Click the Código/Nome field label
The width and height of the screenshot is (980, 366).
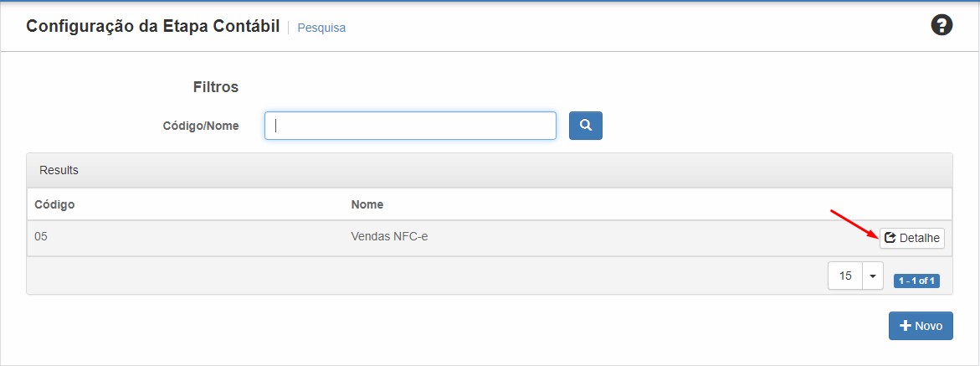201,126
